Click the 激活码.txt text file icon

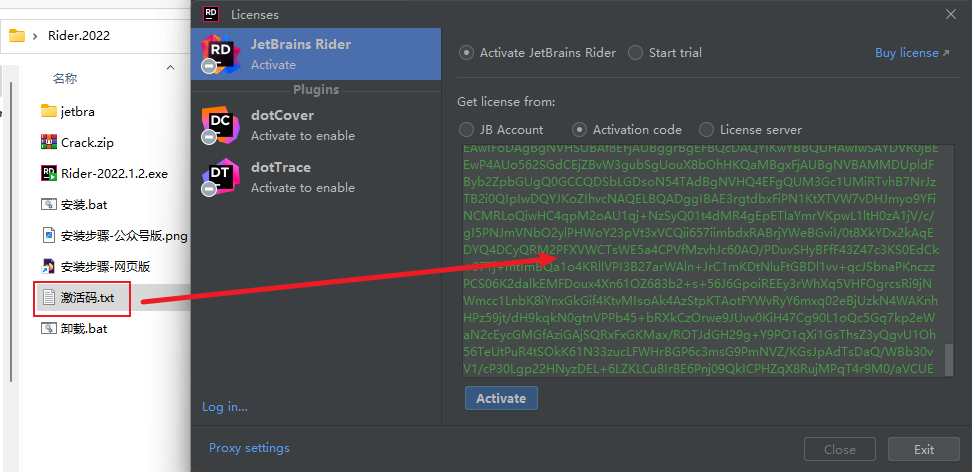(49, 298)
